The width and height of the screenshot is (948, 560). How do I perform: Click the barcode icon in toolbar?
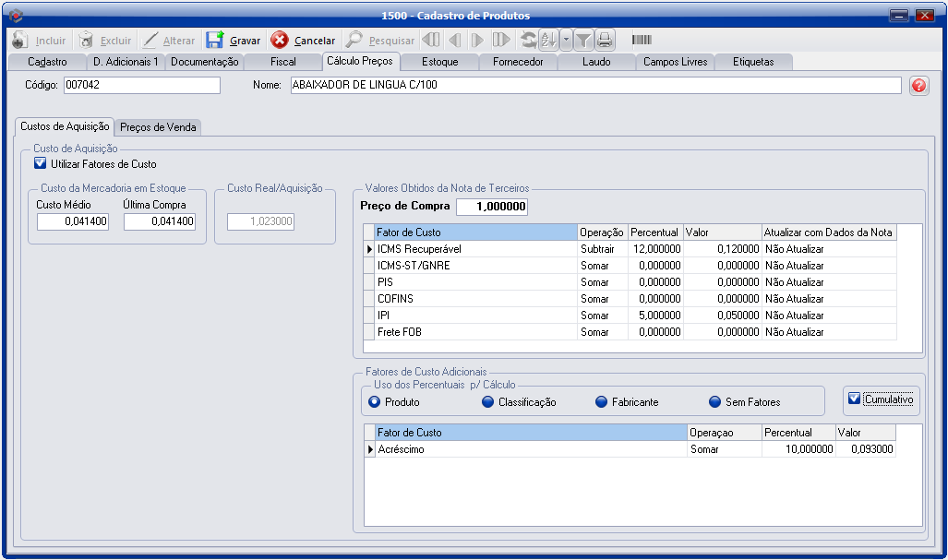tap(642, 40)
